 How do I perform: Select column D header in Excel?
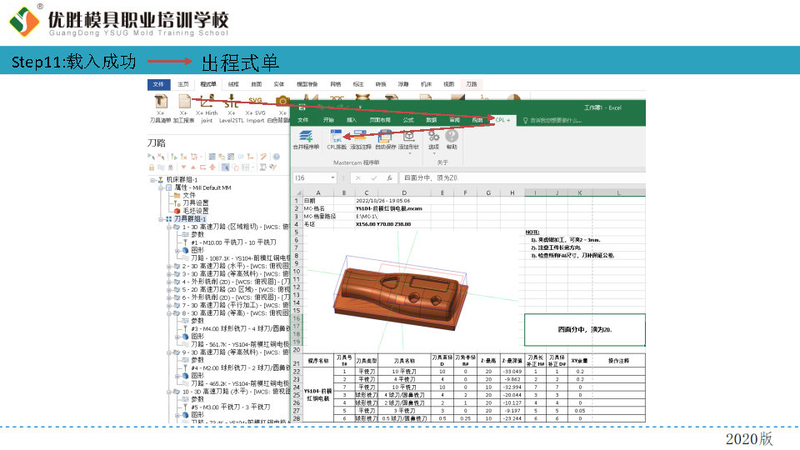pos(404,193)
